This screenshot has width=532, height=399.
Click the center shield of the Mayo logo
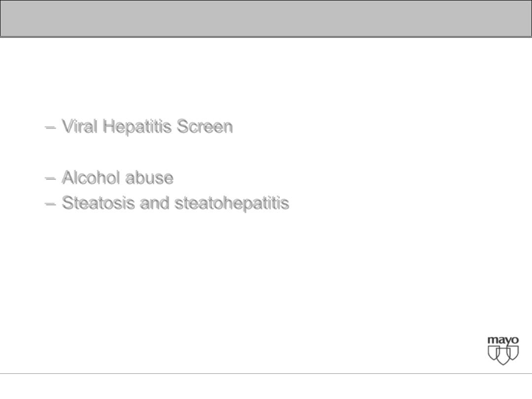pyautogui.click(x=503, y=356)
